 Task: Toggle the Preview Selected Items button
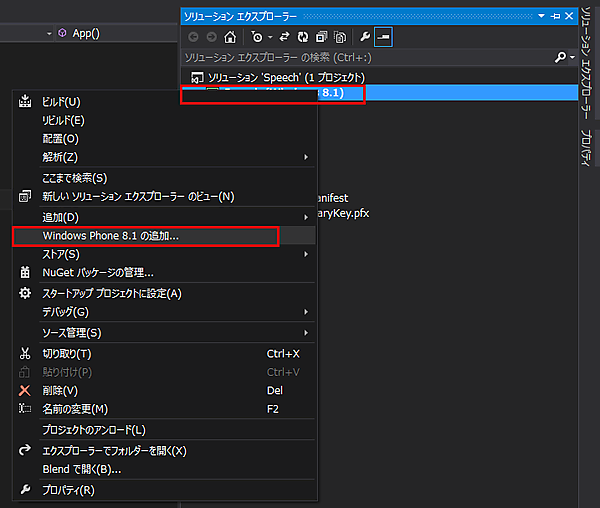click(383, 37)
